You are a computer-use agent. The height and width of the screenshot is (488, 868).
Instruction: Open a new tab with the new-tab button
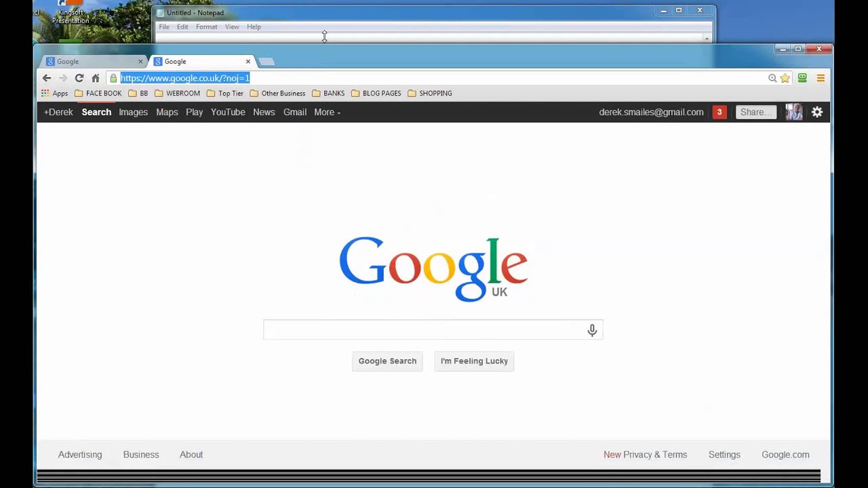tap(267, 62)
